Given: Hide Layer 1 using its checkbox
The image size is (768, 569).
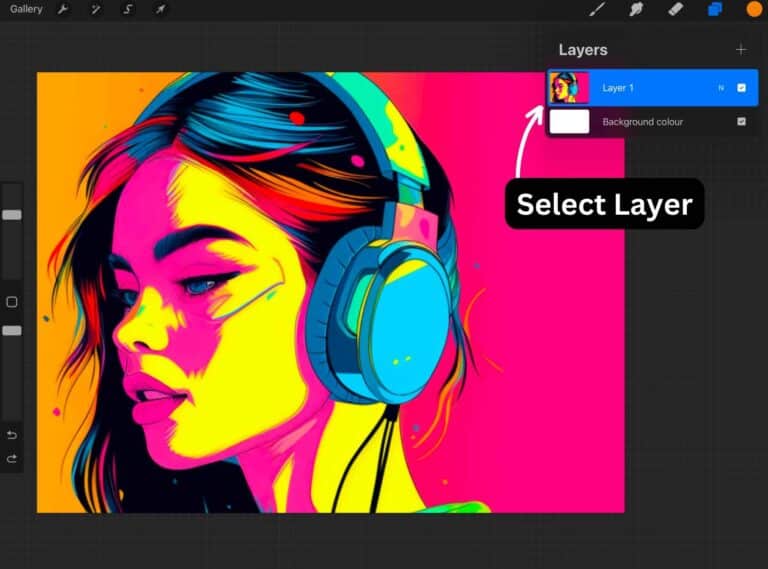Looking at the screenshot, I should 741,88.
